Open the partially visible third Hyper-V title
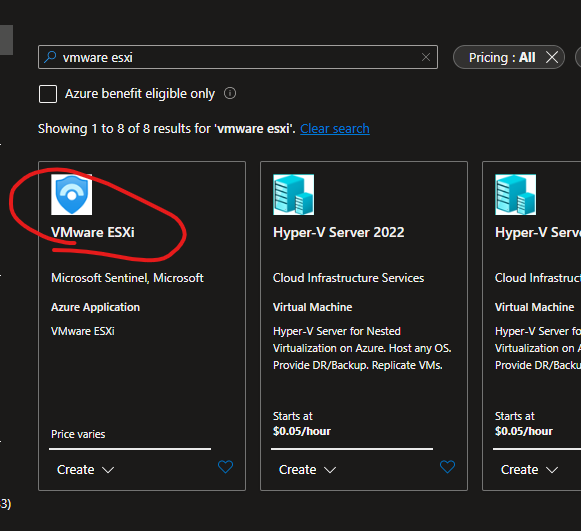Screen dimensions: 581x531 [538, 232]
